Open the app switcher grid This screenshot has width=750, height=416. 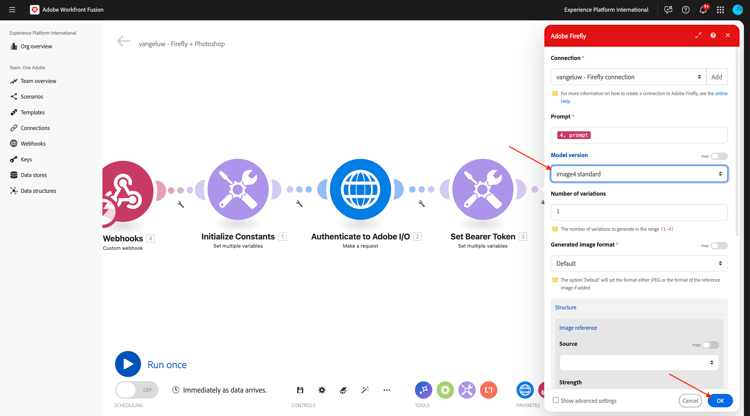pyautogui.click(x=720, y=10)
